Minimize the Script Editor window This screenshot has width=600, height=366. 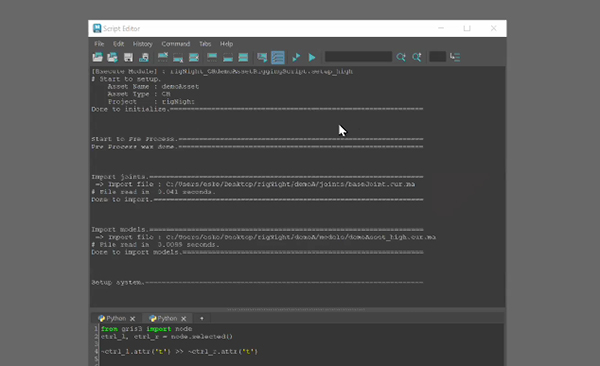click(x=441, y=28)
